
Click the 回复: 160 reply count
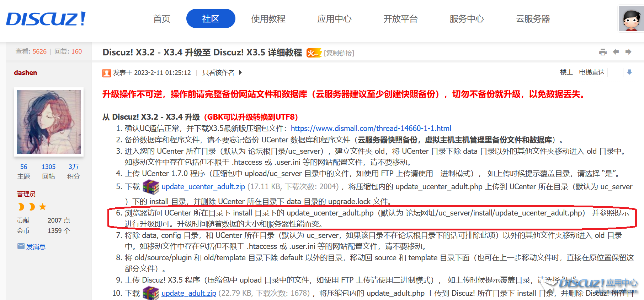68,51
